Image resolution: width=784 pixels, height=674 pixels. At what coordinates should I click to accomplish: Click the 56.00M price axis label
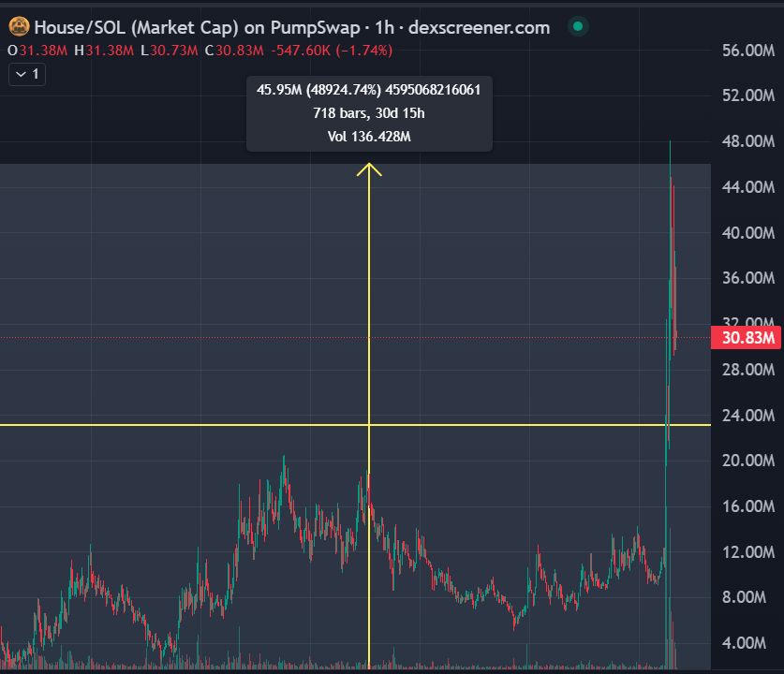748,51
